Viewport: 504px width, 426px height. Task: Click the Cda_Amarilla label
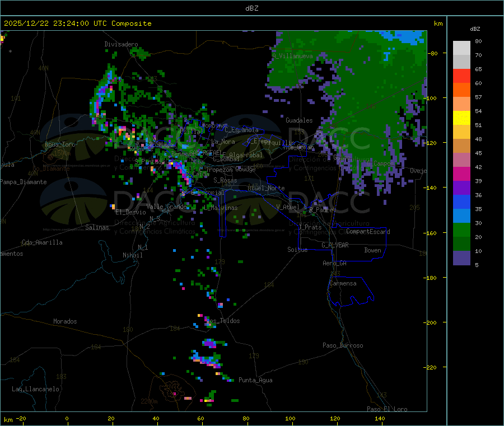tap(42, 242)
